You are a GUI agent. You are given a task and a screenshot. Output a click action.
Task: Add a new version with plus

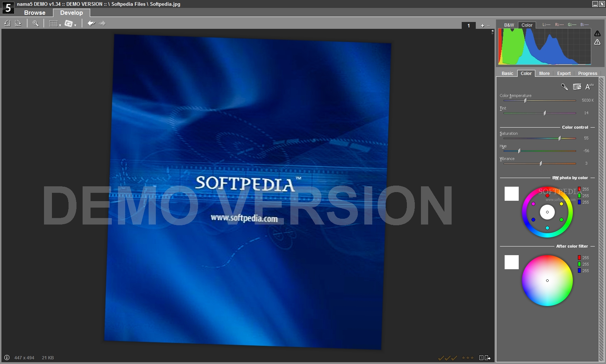tap(482, 26)
